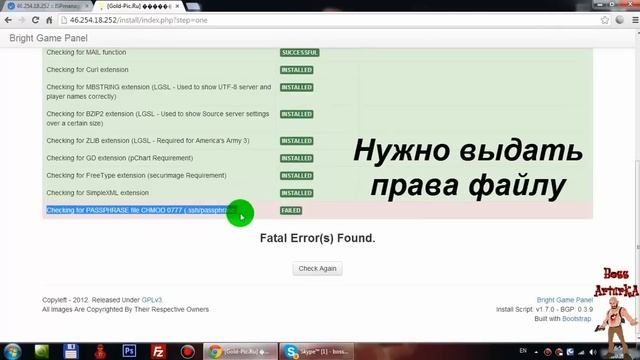This screenshot has height=360, width=640.
Task: Click the FAILED badge for PASSPHRASE check
Action: [x=291, y=211]
